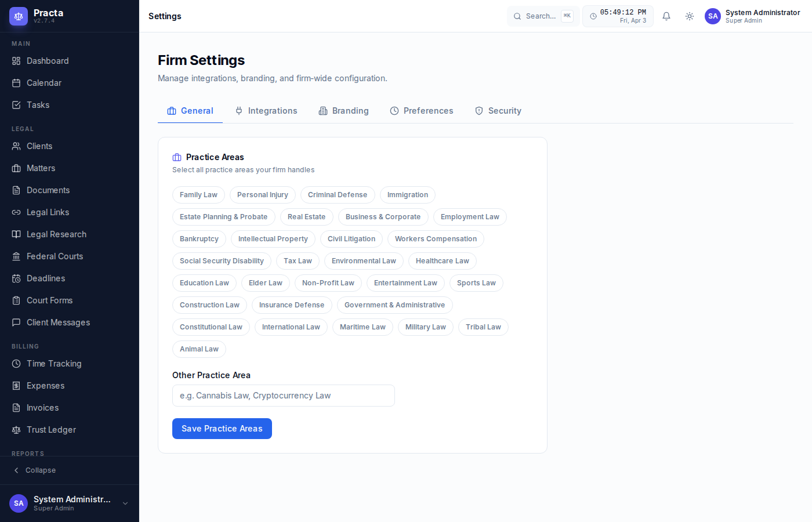Open Legal Research page

click(x=70, y=234)
